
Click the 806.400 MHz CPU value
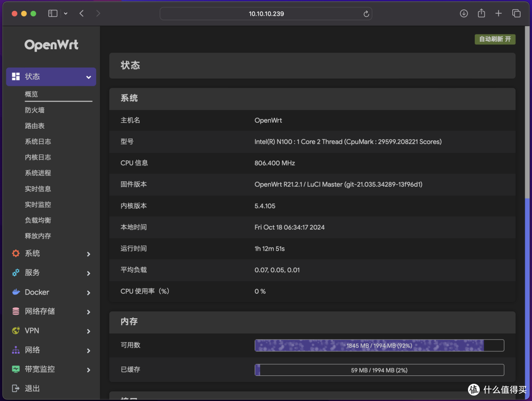[274, 163]
